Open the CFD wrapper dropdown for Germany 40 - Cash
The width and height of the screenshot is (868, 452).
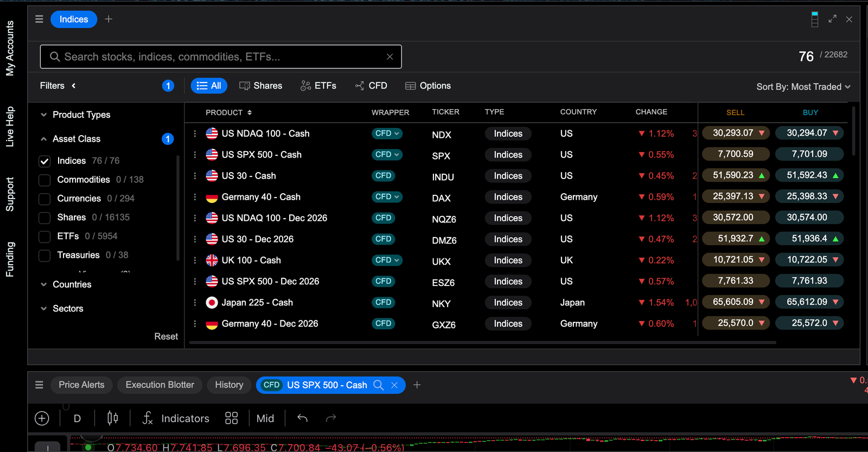387,196
